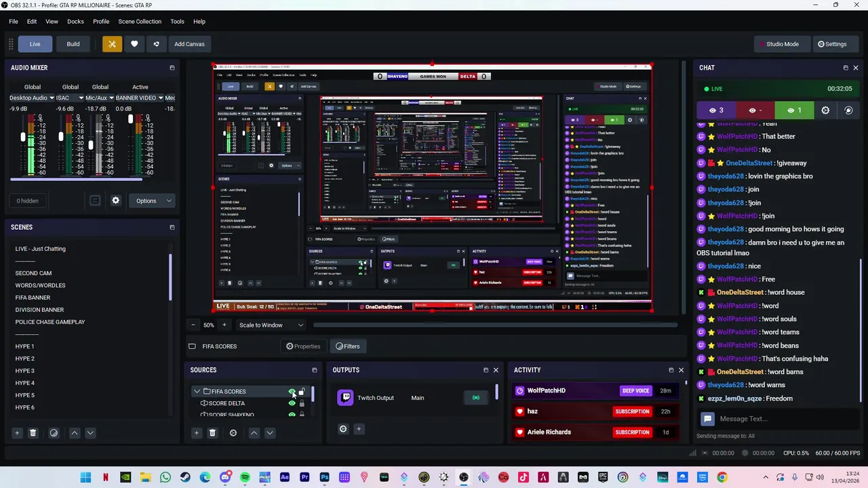
Task: Open source properties gear in Sources dock
Action: coord(233,432)
